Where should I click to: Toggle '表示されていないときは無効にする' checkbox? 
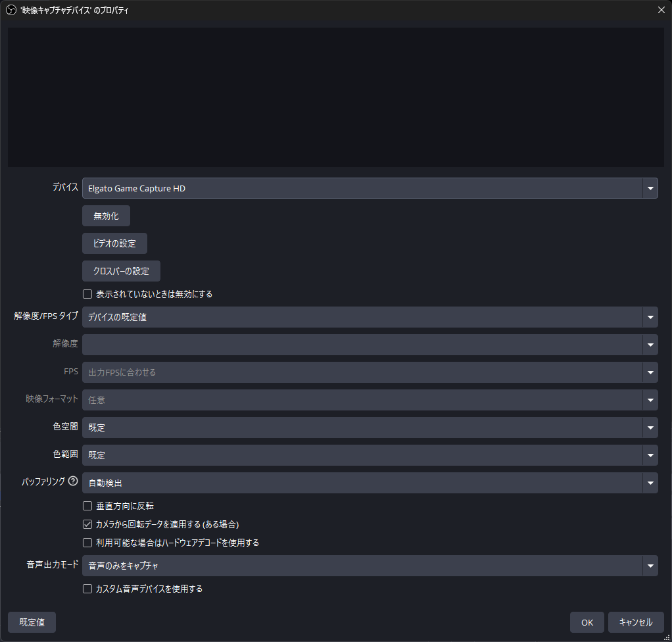87,294
